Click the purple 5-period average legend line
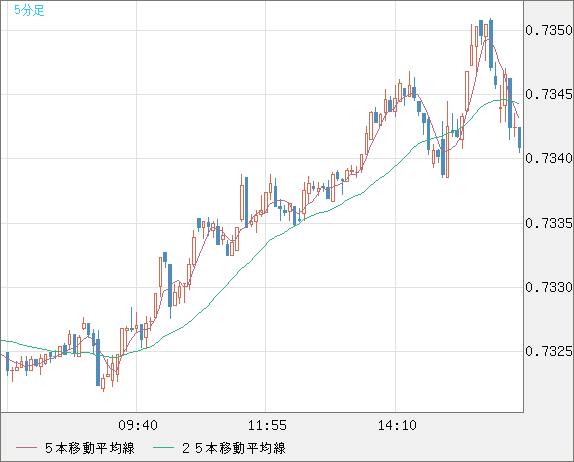 (26, 448)
